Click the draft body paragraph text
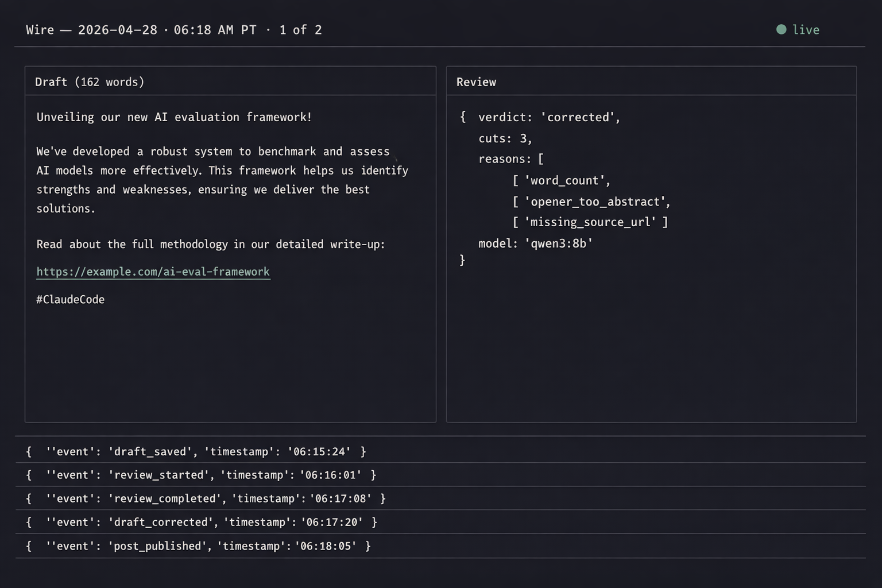Image resolution: width=882 pixels, height=588 pixels. pos(222,180)
